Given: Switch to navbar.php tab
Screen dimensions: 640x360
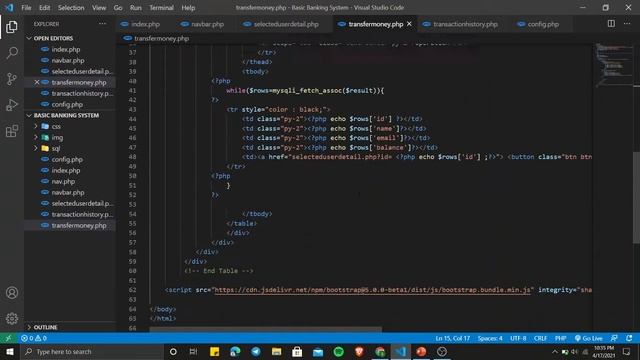Looking at the screenshot, I should [x=207, y=24].
